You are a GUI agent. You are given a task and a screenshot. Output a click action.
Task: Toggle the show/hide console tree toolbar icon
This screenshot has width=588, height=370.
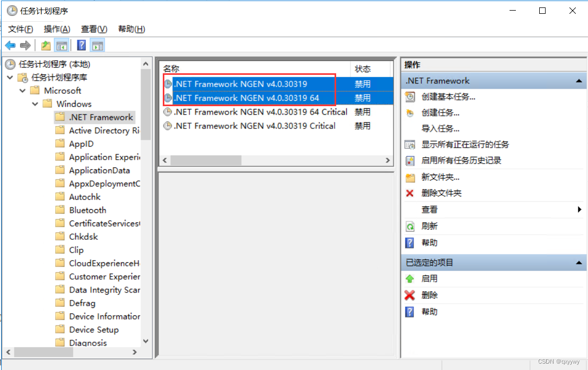(62, 46)
